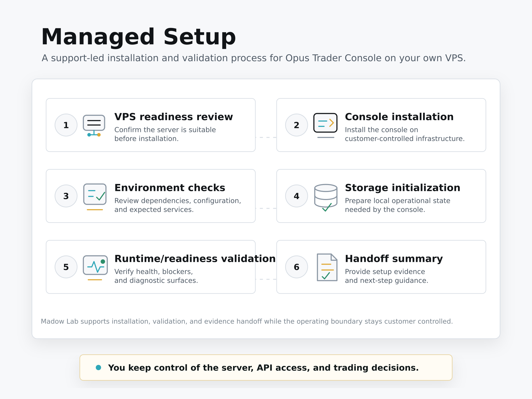The height and width of the screenshot is (399, 532).
Task: Select the 'Storage initialization' heading
Action: coord(403,188)
